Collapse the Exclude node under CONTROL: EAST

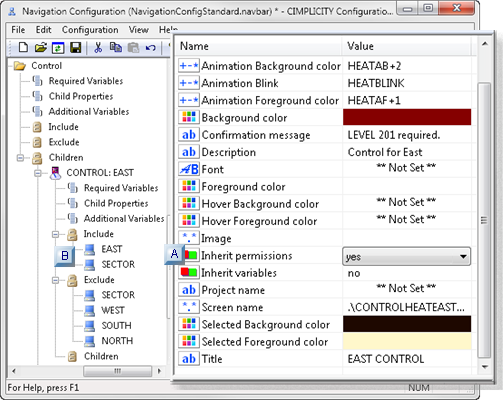tap(56, 280)
